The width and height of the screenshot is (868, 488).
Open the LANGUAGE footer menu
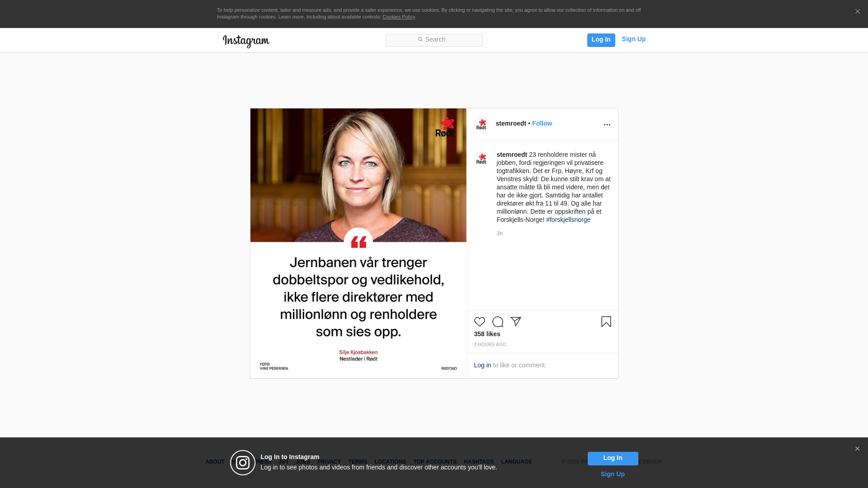[516, 462]
